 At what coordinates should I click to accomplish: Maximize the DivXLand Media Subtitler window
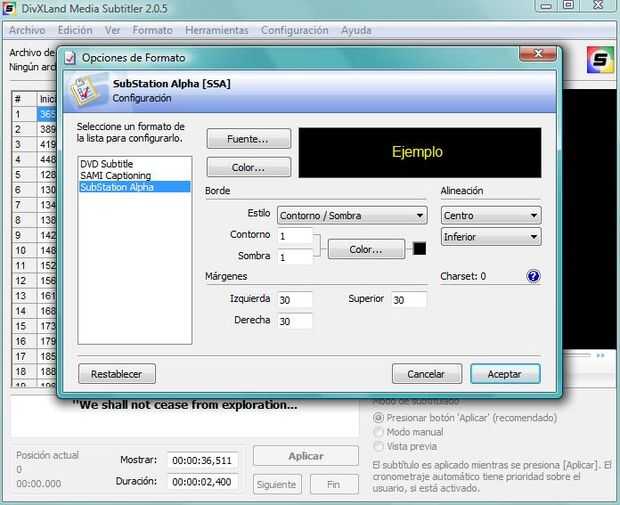click(568, 5)
